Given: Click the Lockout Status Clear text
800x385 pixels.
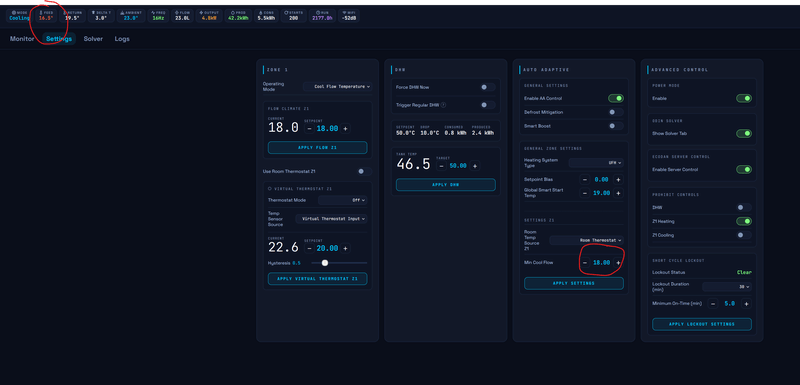Looking at the screenshot, I should pos(744,272).
